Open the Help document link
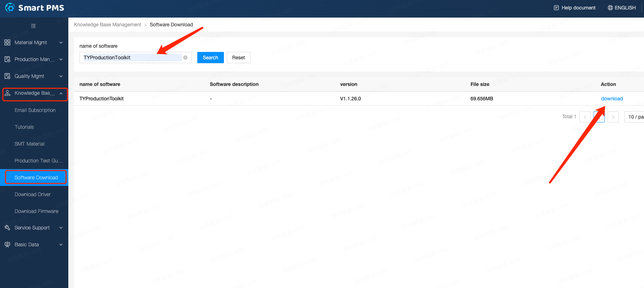Image resolution: width=644 pixels, height=288 pixels. point(575,8)
